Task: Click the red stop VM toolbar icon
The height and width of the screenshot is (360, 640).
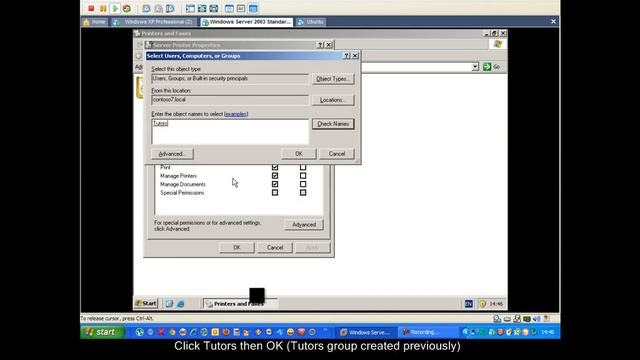Action: click(x=91, y=8)
